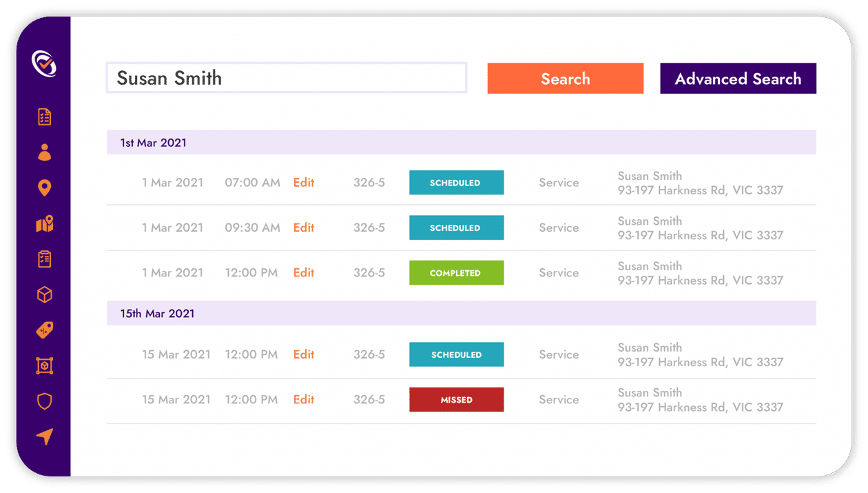The height and width of the screenshot is (493, 868).
Task: Open Advanced Search
Action: point(738,79)
